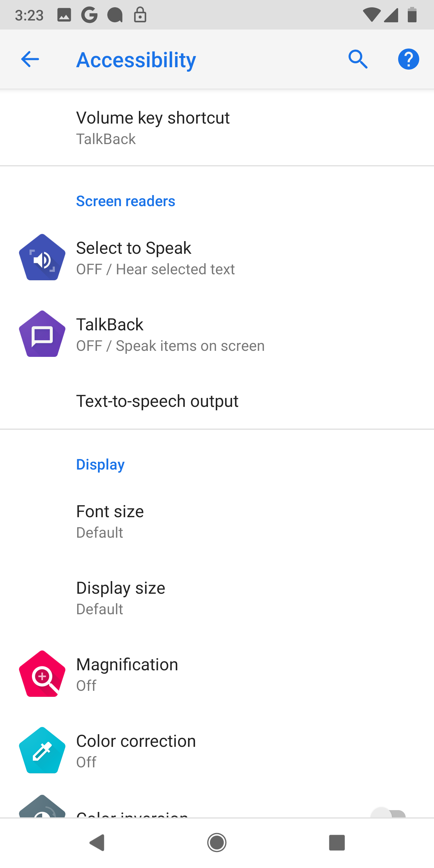Tap the teal Color correction icon
This screenshot has width=434, height=868.
[x=42, y=750]
